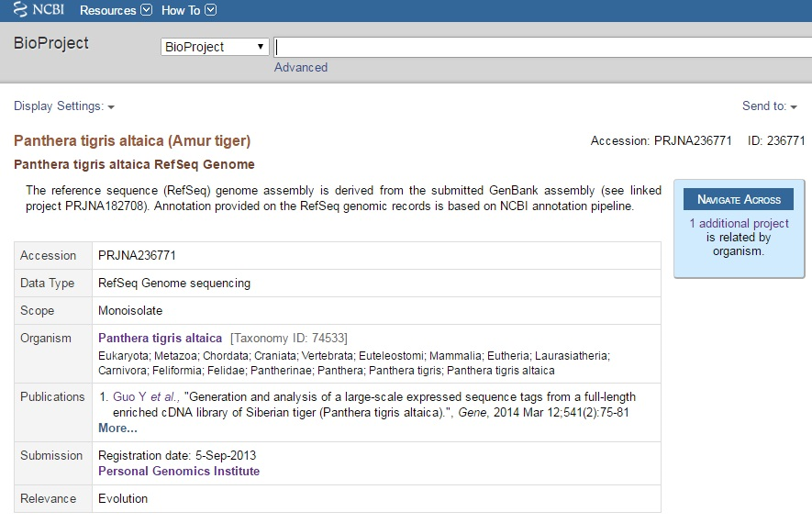
Task: Expand More publications
Action: pos(117,428)
